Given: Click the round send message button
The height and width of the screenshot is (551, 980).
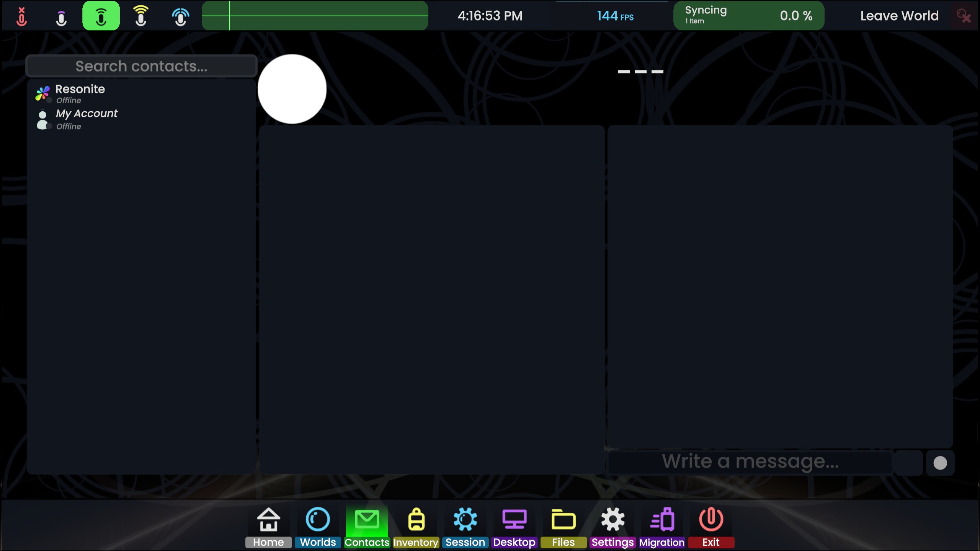Looking at the screenshot, I should coord(940,463).
